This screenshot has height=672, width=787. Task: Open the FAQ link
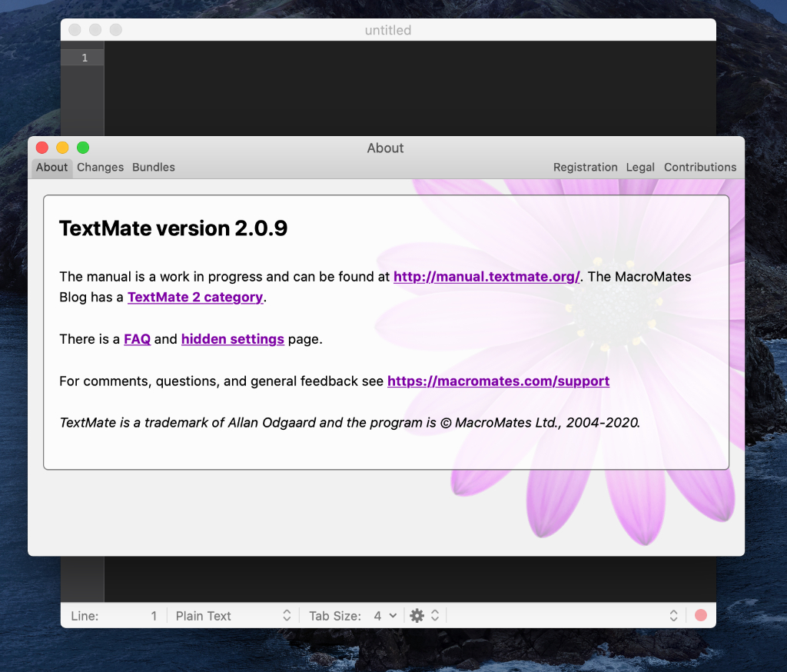pyautogui.click(x=137, y=339)
